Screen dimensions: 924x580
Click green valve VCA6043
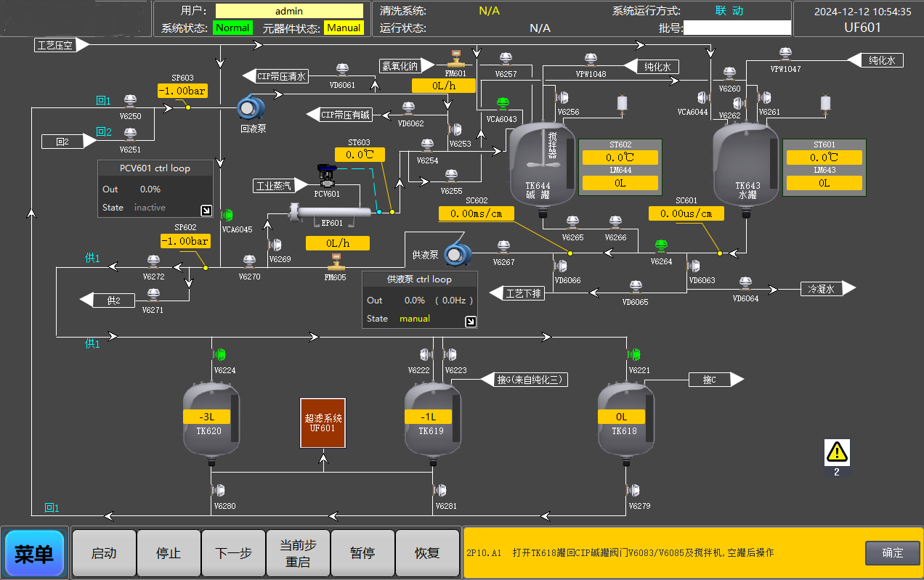(502, 104)
